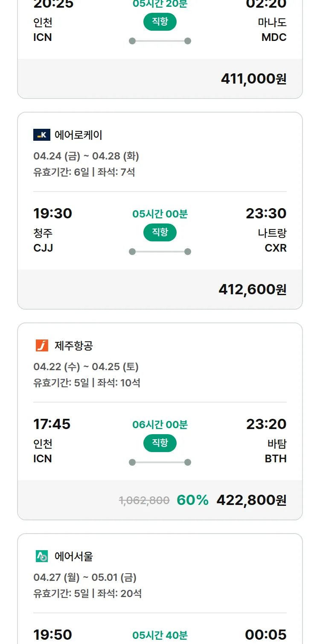Open the 에어서울 flight card title
This screenshot has width=320, height=644.
(74, 556)
